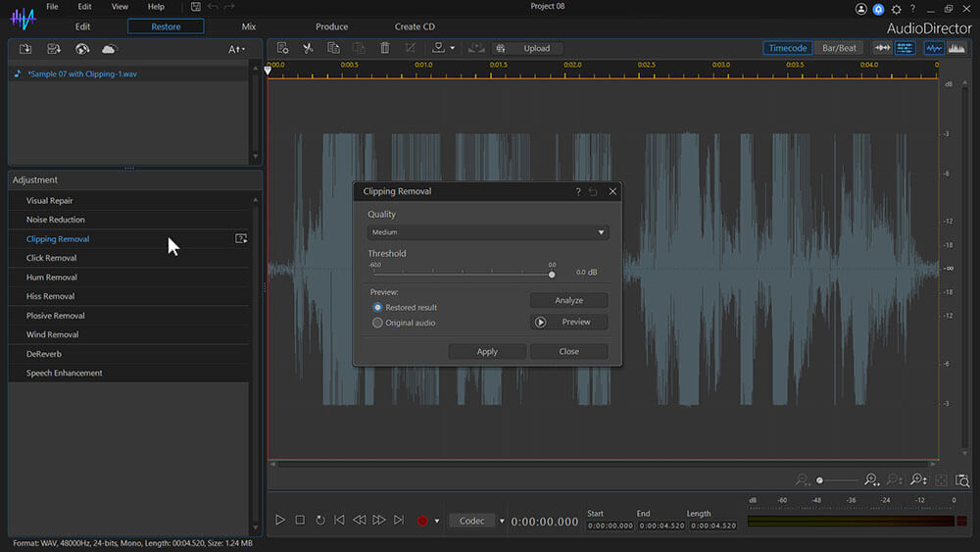The width and height of the screenshot is (980, 552).
Task: Click the Cut scissors icon in toolbar
Action: click(308, 48)
